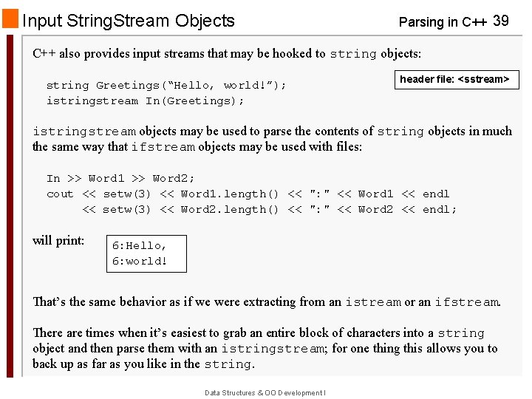Click the footer Data Structures & OO Development I

[x=265, y=392]
